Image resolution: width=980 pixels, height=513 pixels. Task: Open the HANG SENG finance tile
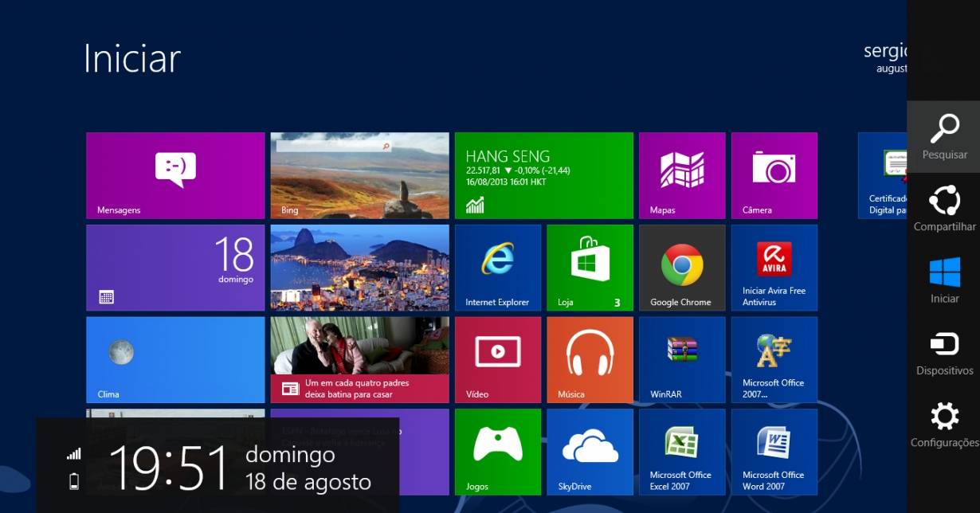pyautogui.click(x=543, y=175)
